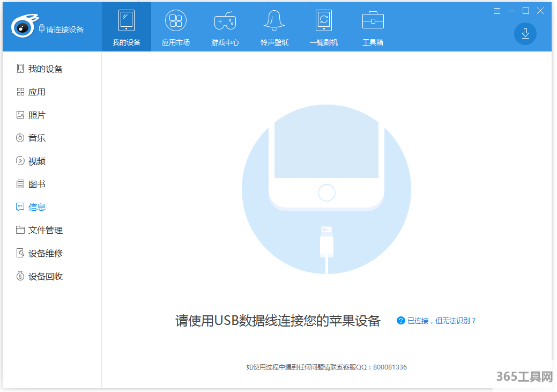Image resolution: width=557 pixels, height=392 pixels.
Task: Select 信息 messages in sidebar
Action: pos(36,207)
